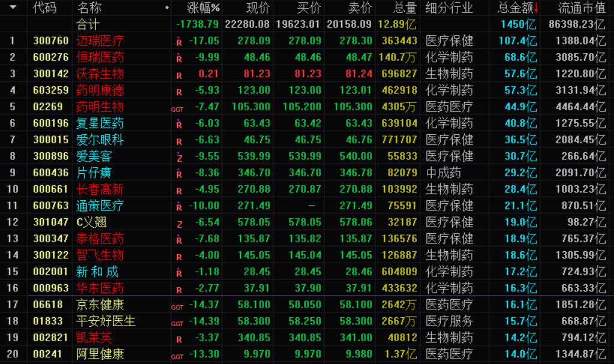Click the 医疗服务 industry cell
Viewport: 614px width, 364px height.
(449, 321)
